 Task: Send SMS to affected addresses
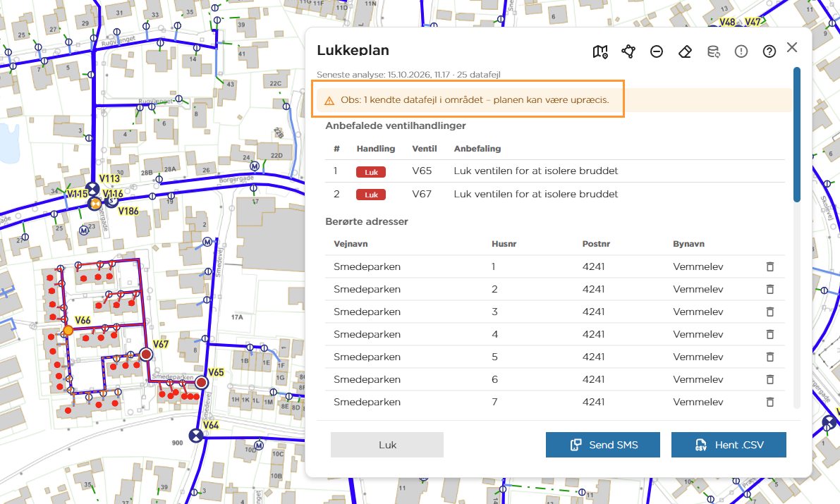click(x=603, y=445)
